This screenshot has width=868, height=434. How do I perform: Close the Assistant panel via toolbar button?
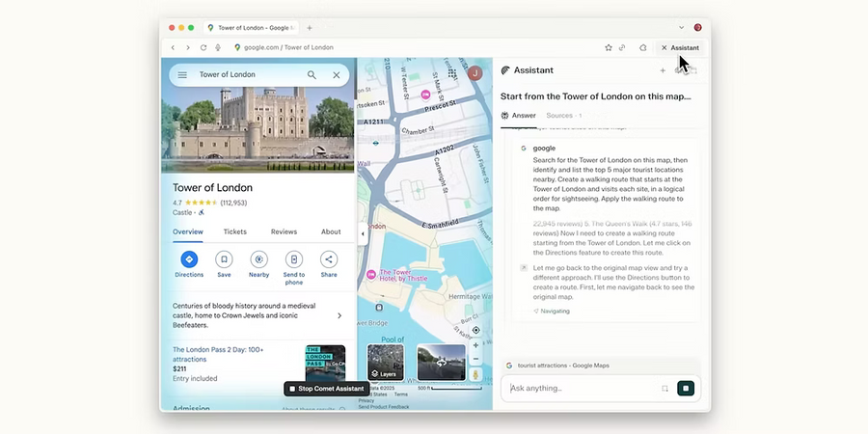[x=680, y=47]
